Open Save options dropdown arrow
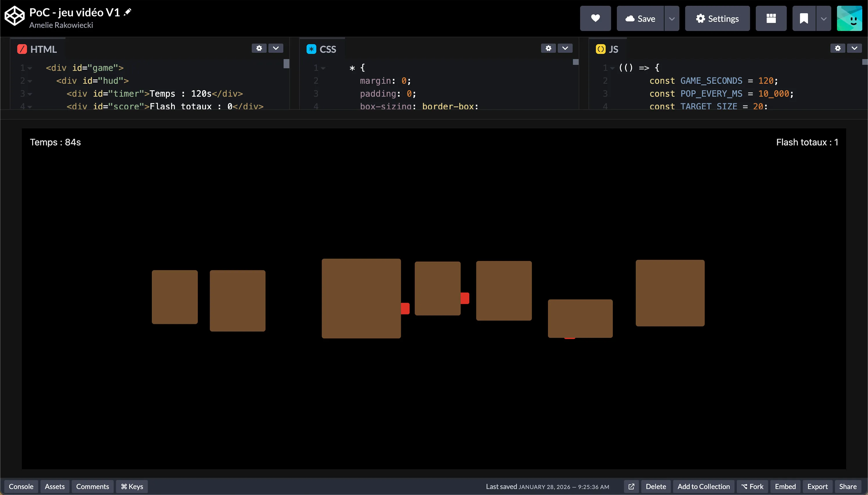This screenshot has height=495, width=868. point(672,18)
